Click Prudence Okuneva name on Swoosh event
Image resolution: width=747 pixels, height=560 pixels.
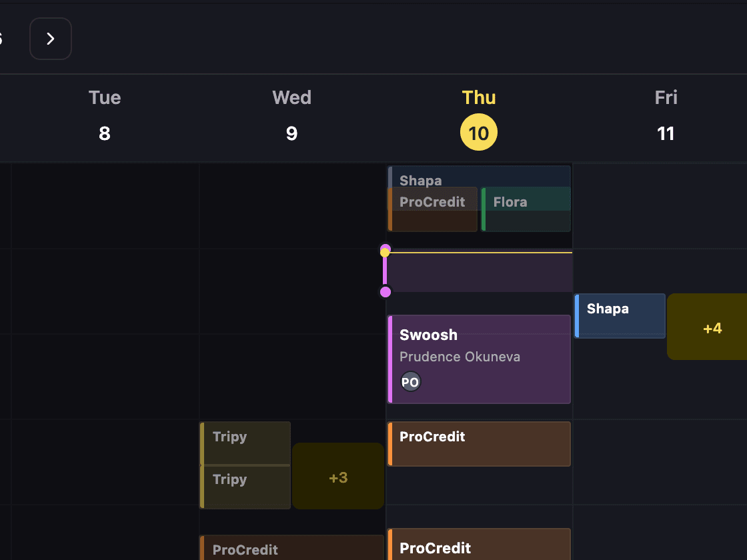[x=460, y=357]
